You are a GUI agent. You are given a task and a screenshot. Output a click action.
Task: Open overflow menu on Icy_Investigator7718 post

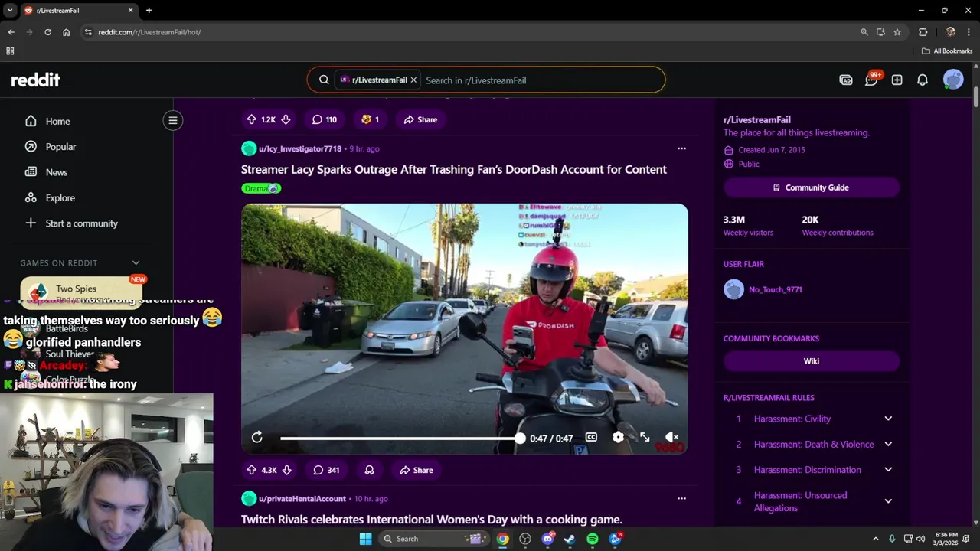click(681, 148)
